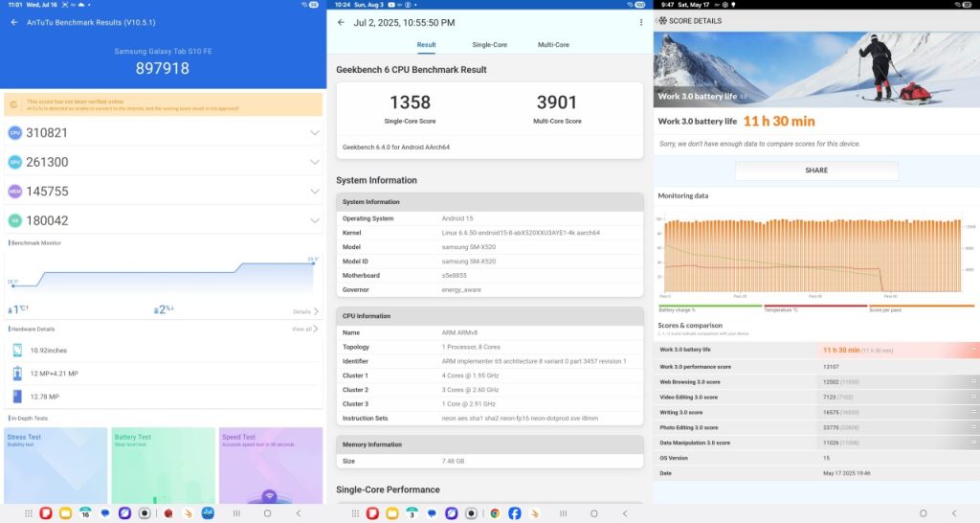Expand the 145755 MEM score row

coord(314,192)
